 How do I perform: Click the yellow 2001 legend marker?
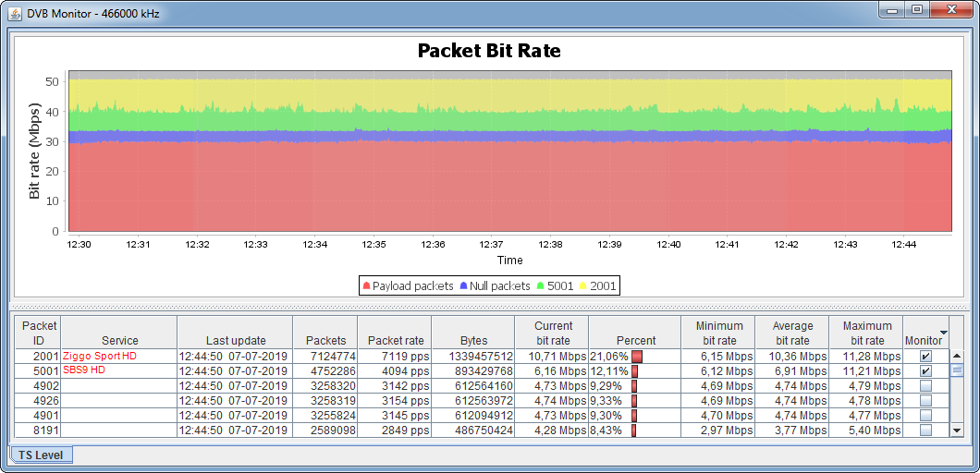click(x=584, y=286)
